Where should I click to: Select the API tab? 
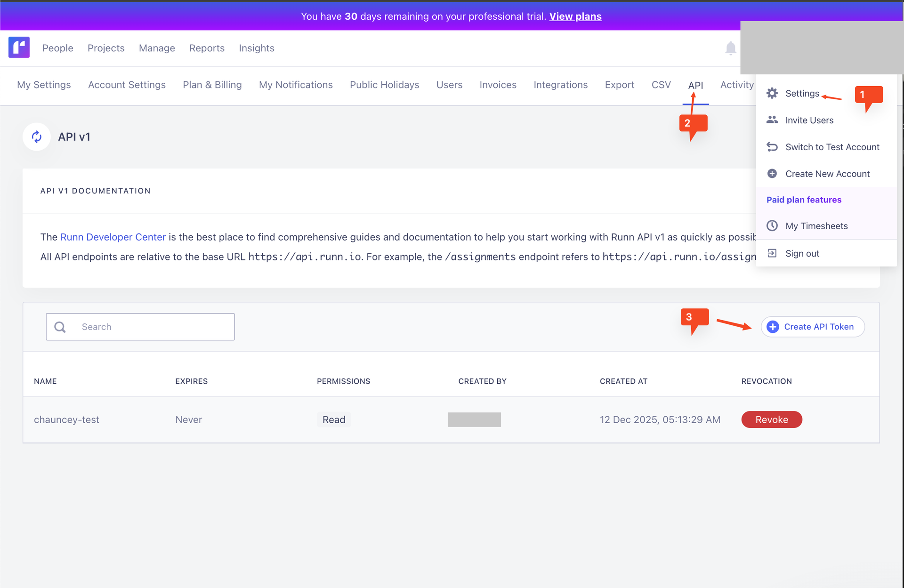pyautogui.click(x=695, y=85)
